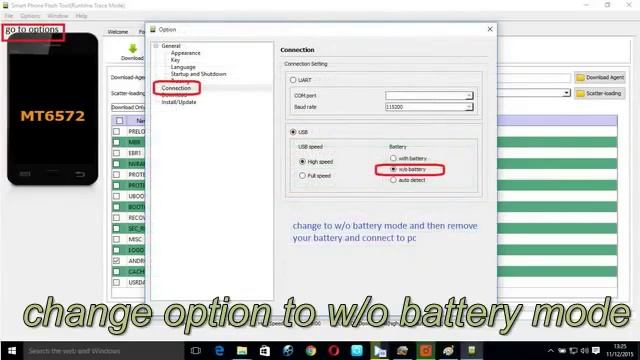Image resolution: width=640 pixels, height=360 pixels.
Task: Toggle the UBOOT row checkbox
Action: point(117,196)
